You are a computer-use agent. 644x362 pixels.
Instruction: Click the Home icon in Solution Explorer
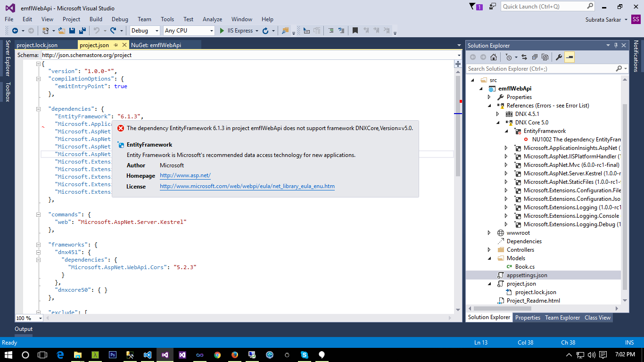[x=493, y=57]
